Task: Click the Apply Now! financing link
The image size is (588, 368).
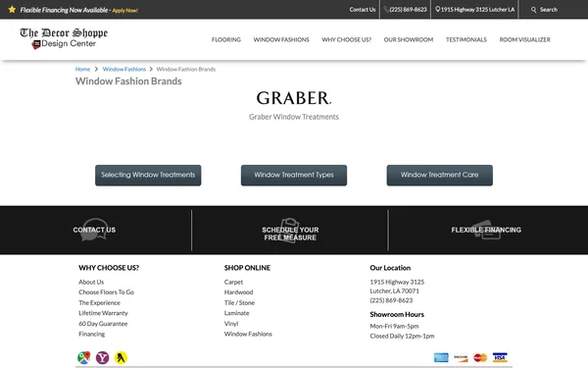Action: 125,11
